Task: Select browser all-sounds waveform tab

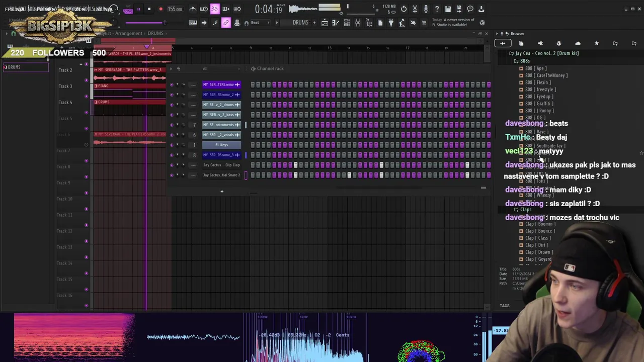Action: click(x=503, y=44)
